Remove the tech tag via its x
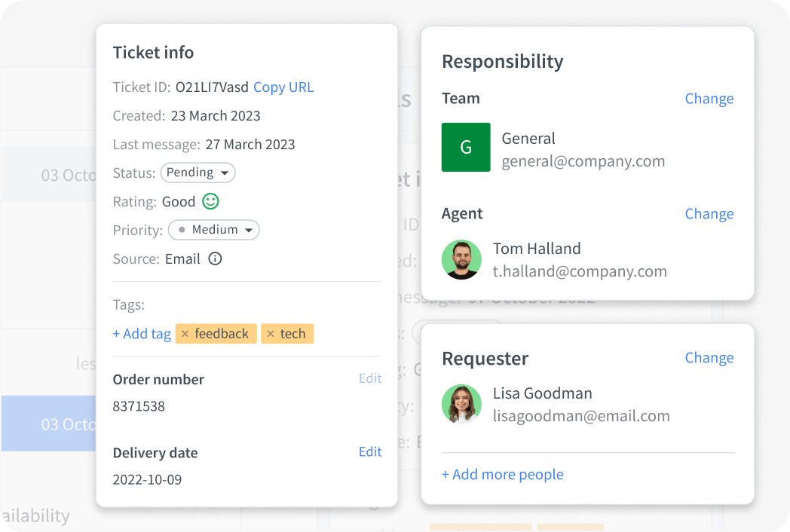Image resolution: width=790 pixels, height=532 pixels. (271, 334)
